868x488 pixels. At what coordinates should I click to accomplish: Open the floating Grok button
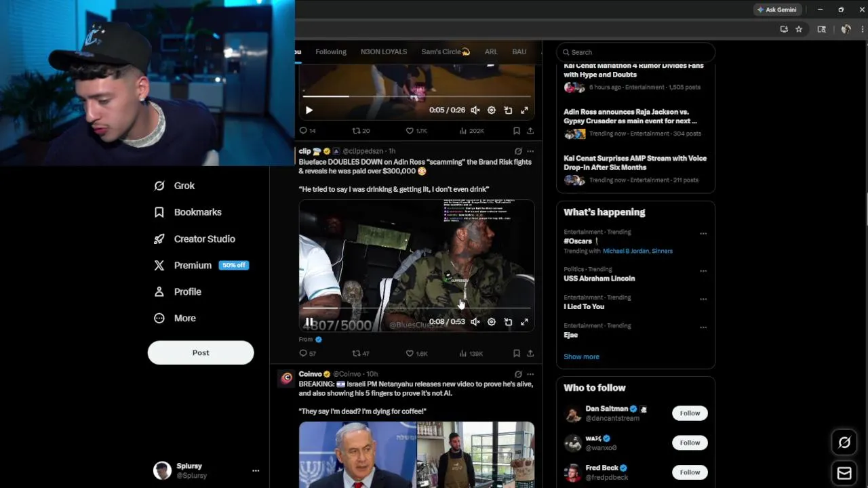(844, 443)
